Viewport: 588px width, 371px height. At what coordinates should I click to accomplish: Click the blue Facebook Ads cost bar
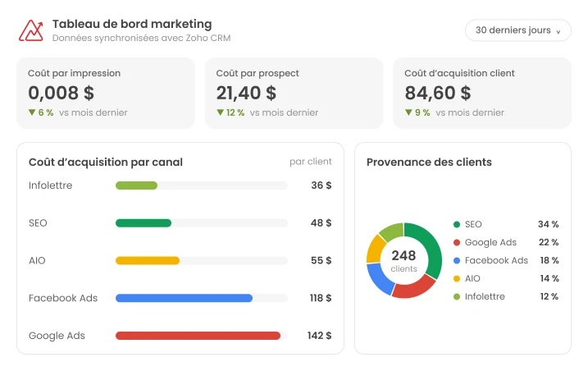pyautogui.click(x=184, y=298)
